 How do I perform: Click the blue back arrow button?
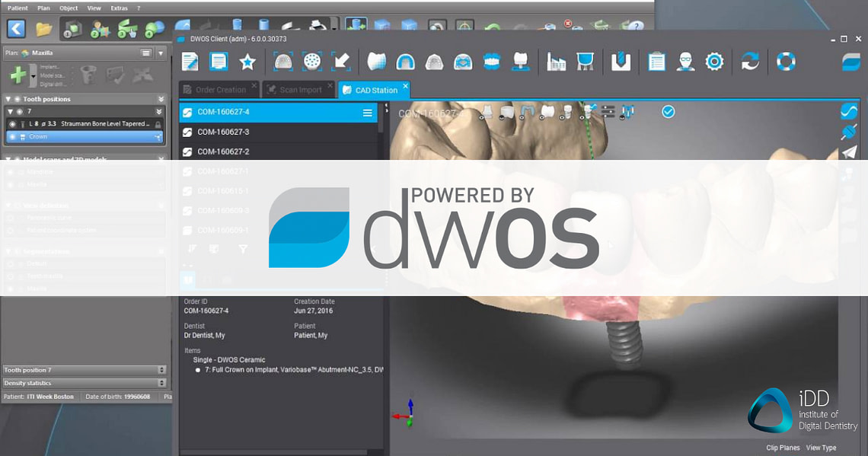tap(16, 29)
